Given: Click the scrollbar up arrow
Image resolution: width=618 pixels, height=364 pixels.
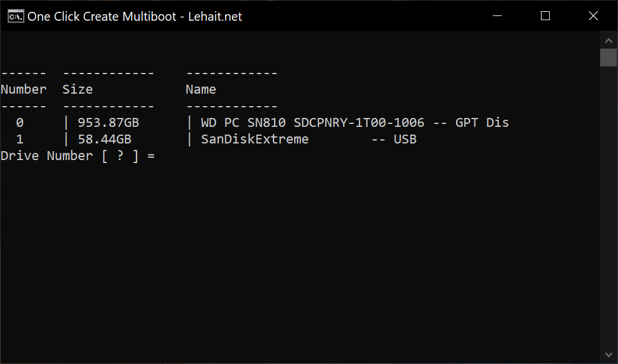Looking at the screenshot, I should [609, 40].
